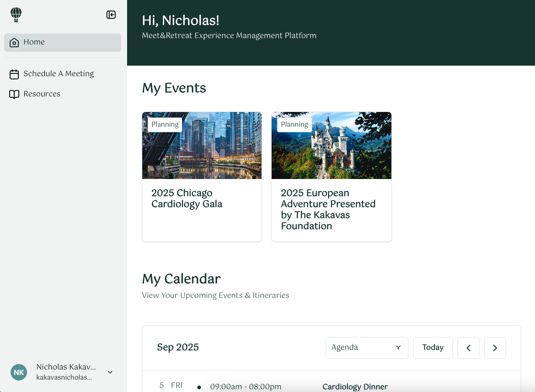
Task: Go to previous period with left arrow
Action: [468, 347]
